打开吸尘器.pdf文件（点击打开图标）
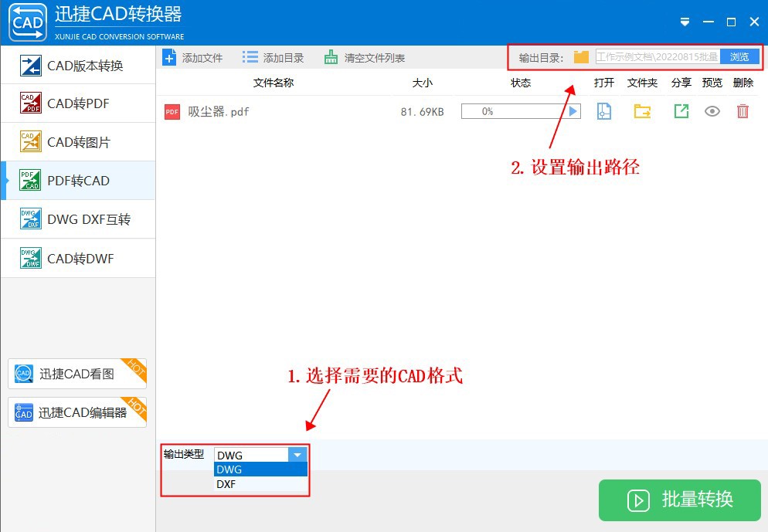The height and width of the screenshot is (532, 768). coord(603,111)
